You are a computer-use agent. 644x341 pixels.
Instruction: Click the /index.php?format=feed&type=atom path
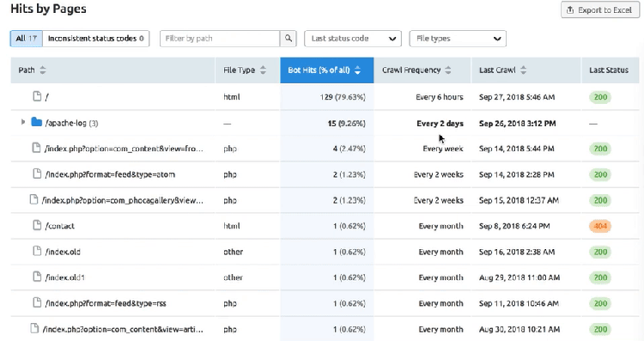click(110, 174)
